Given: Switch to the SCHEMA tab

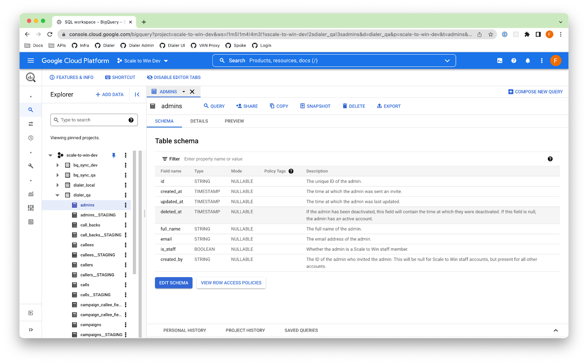Looking at the screenshot, I should point(164,121).
